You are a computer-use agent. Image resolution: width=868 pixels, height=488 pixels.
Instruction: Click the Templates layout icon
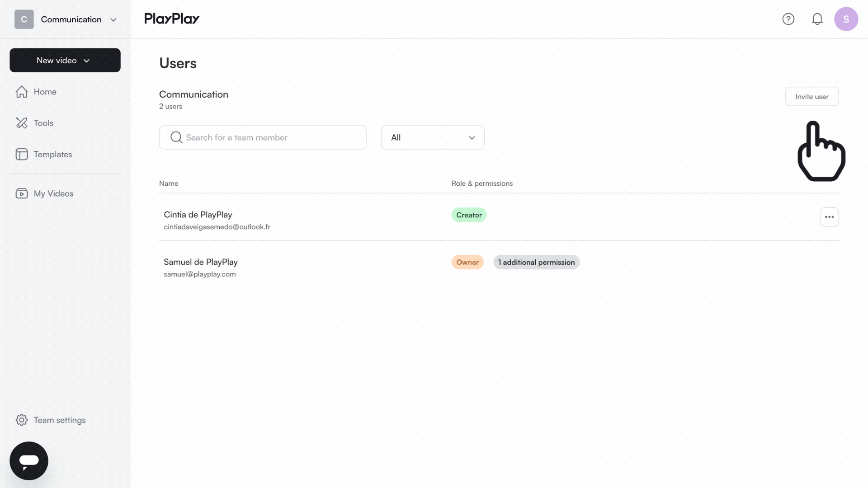(x=22, y=155)
